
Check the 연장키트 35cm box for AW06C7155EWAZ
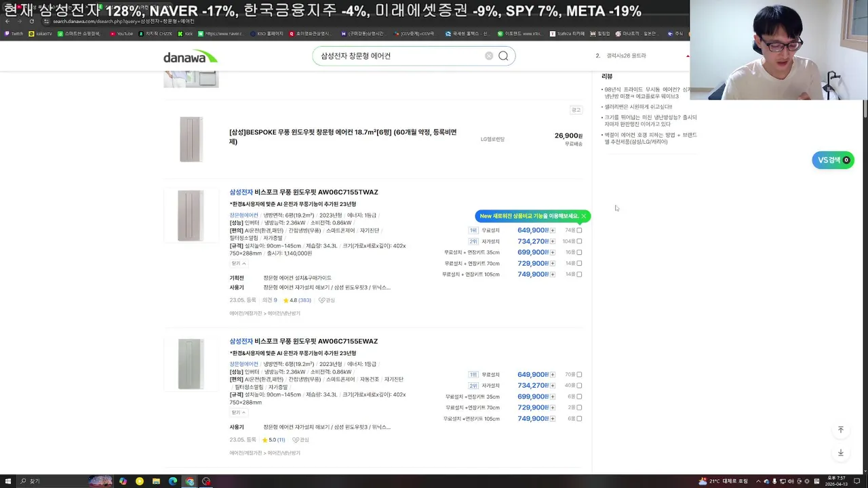579,396
